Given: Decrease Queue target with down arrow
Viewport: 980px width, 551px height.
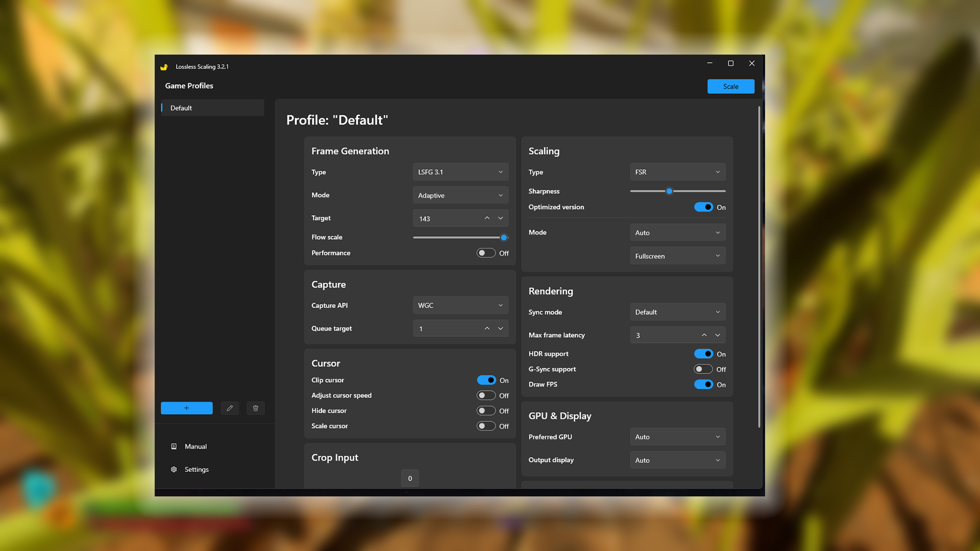Looking at the screenshot, I should (501, 329).
